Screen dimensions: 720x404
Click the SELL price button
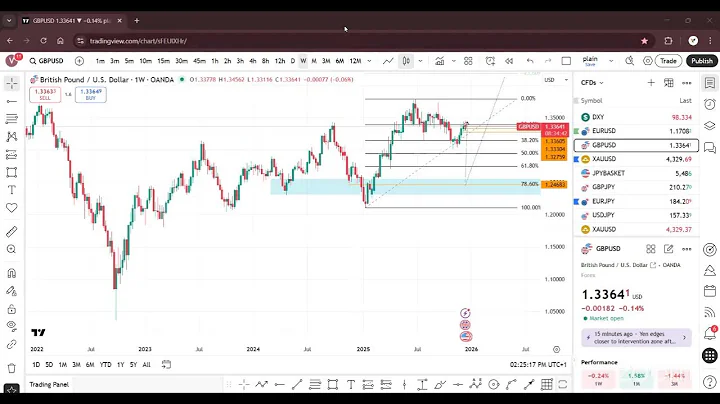tap(45, 95)
